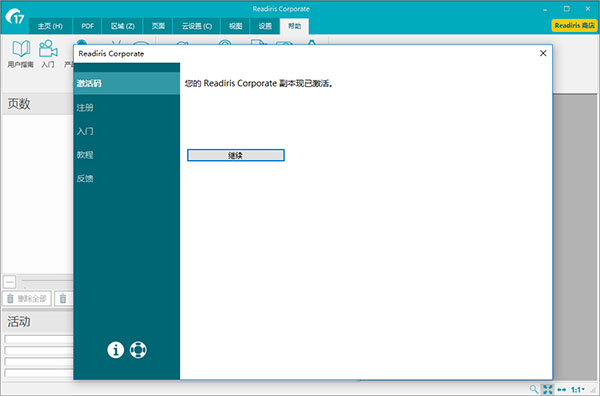
Task: Click the trash icon button beside 删除全部
Action: (x=64, y=298)
